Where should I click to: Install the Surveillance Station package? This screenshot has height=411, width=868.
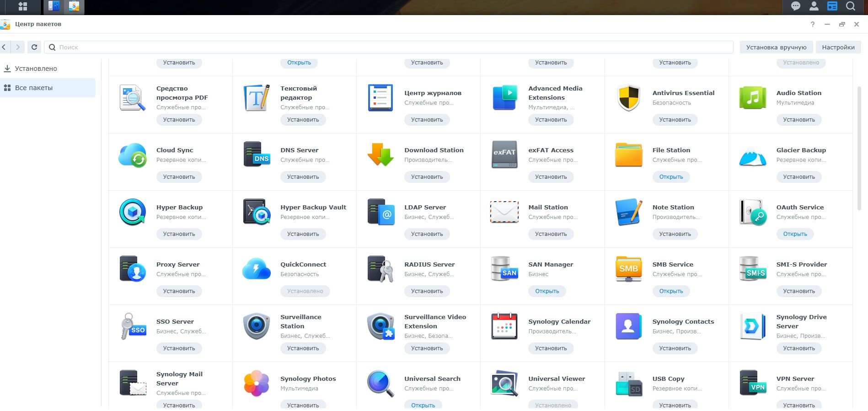tap(303, 348)
